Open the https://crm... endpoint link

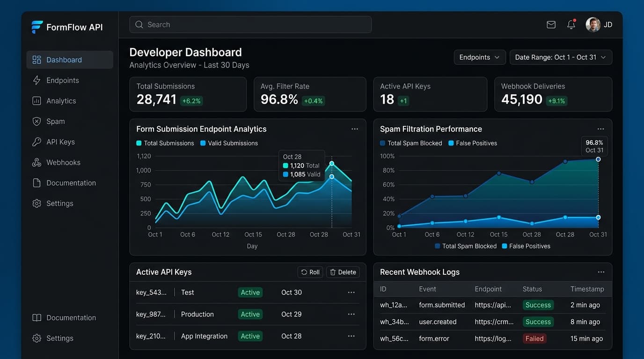tap(494, 322)
